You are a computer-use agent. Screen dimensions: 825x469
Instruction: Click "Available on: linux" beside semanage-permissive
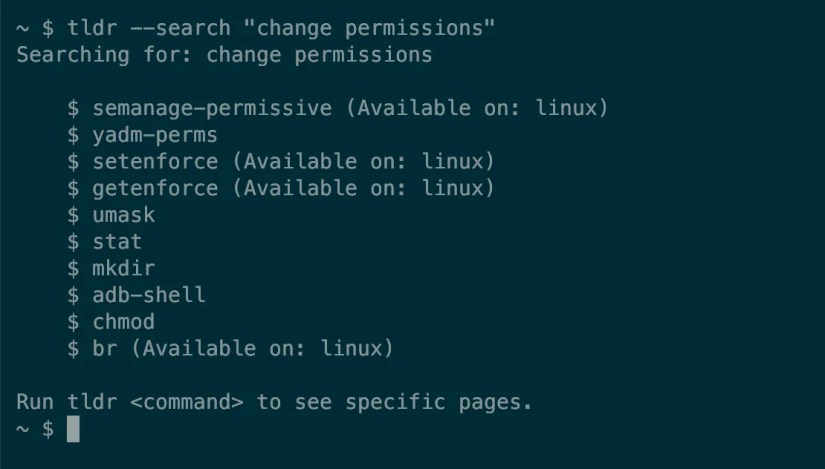click(477, 107)
